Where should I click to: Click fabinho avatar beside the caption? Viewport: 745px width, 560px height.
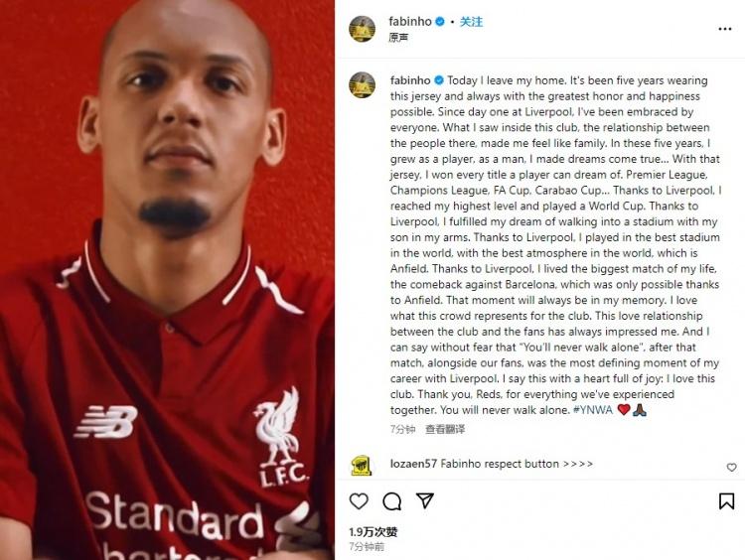[362, 84]
